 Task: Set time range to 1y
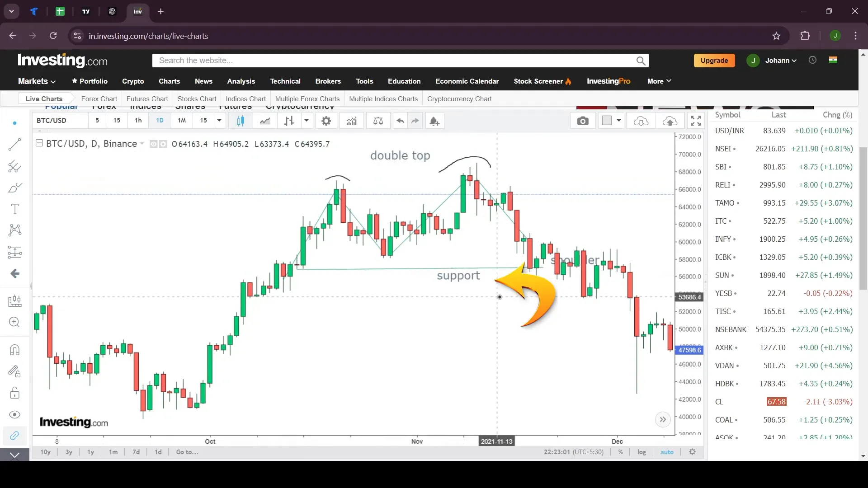coord(90,452)
